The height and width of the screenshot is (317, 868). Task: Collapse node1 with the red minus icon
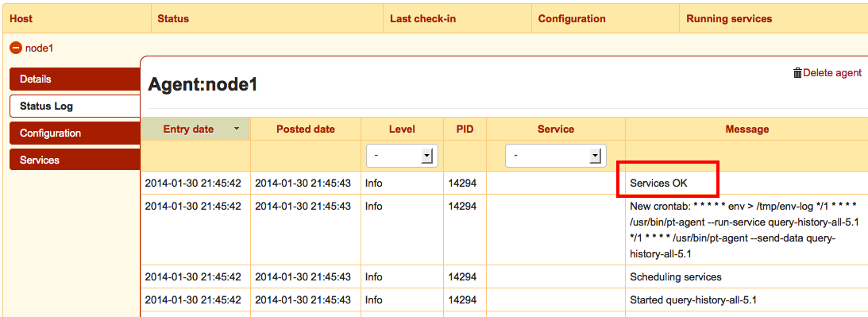coord(16,48)
